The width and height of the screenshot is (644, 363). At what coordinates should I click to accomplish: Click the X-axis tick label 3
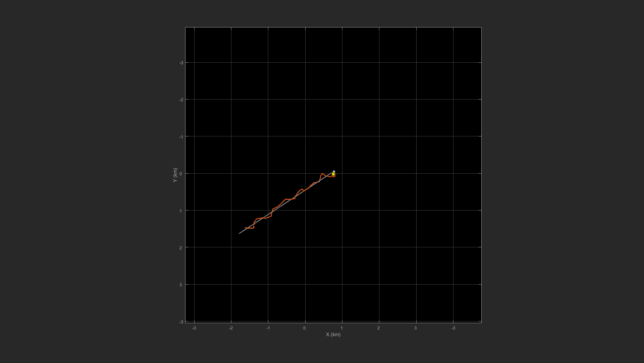pyautogui.click(x=415, y=328)
